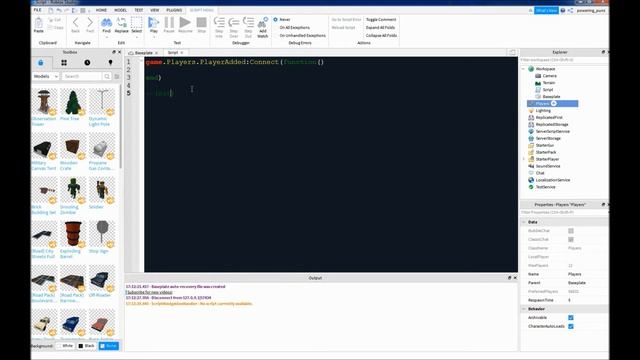Image resolution: width=640 pixels, height=360 pixels.
Task: Click the Copy icon in Clipboard
Action: [x=51, y=28]
